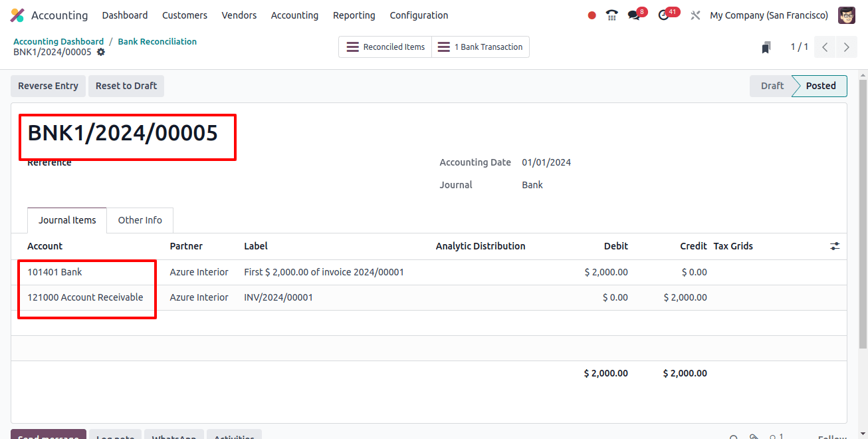Click the $ 2,000.00 credit in the Receivable row

pyautogui.click(x=685, y=297)
